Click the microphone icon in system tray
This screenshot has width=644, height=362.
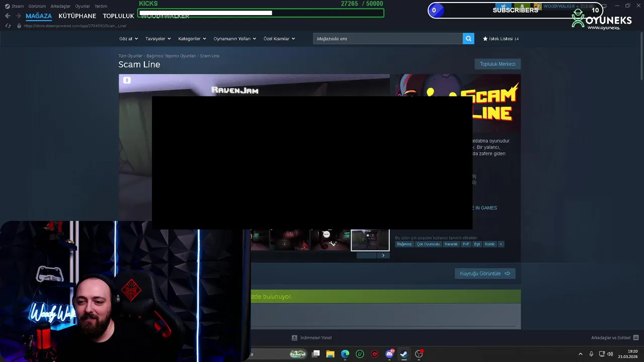point(591,354)
